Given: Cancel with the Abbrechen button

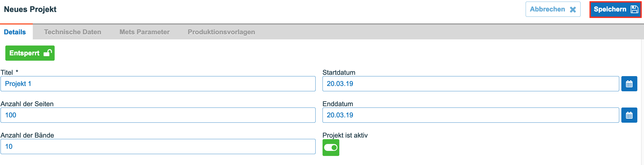Looking at the screenshot, I should (x=553, y=9).
